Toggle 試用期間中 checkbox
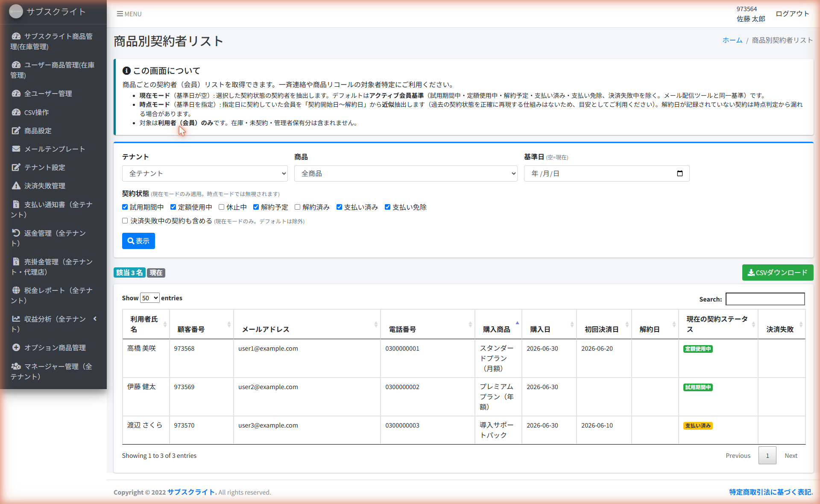 tap(125, 207)
